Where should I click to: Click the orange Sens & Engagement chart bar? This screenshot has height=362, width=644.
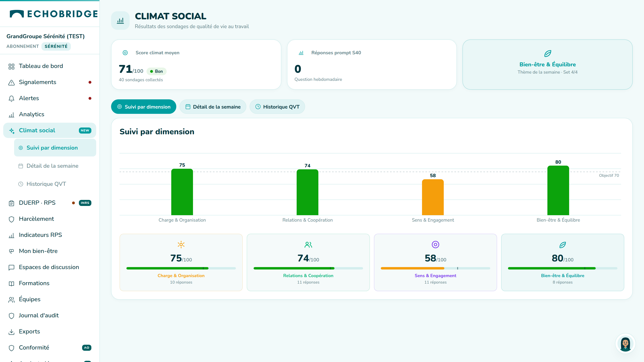[433, 197]
